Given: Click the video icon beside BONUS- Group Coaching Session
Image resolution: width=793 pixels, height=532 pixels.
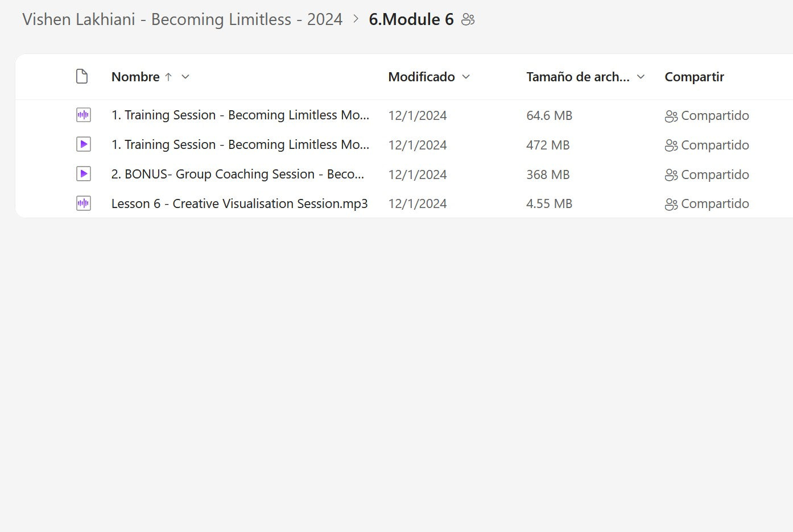Looking at the screenshot, I should pos(84,174).
